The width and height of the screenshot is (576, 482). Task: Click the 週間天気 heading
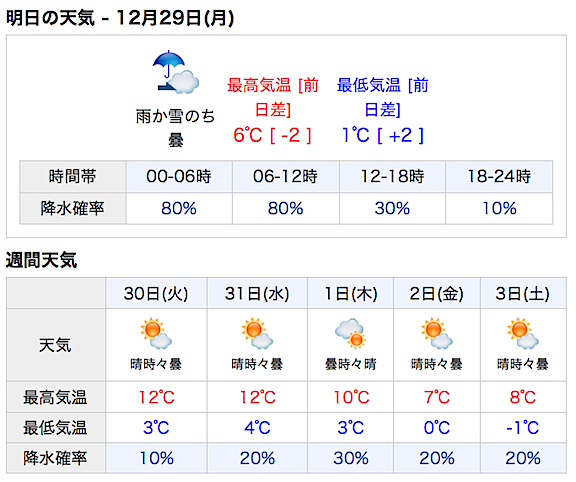click(x=41, y=260)
